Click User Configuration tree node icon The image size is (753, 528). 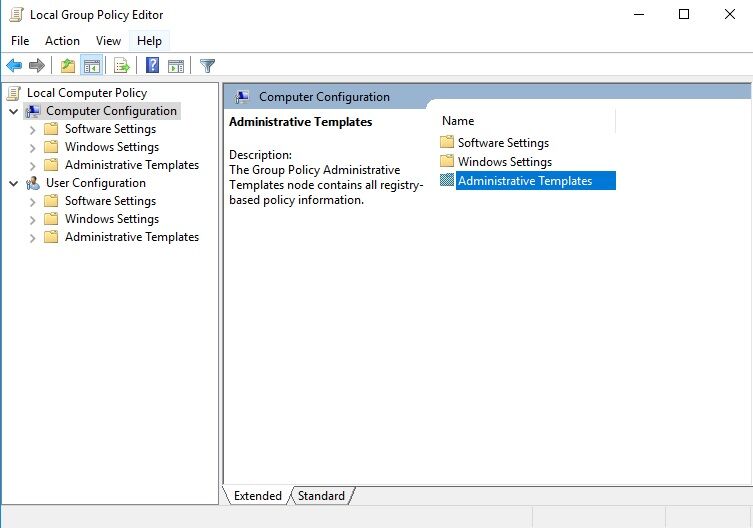(33, 183)
